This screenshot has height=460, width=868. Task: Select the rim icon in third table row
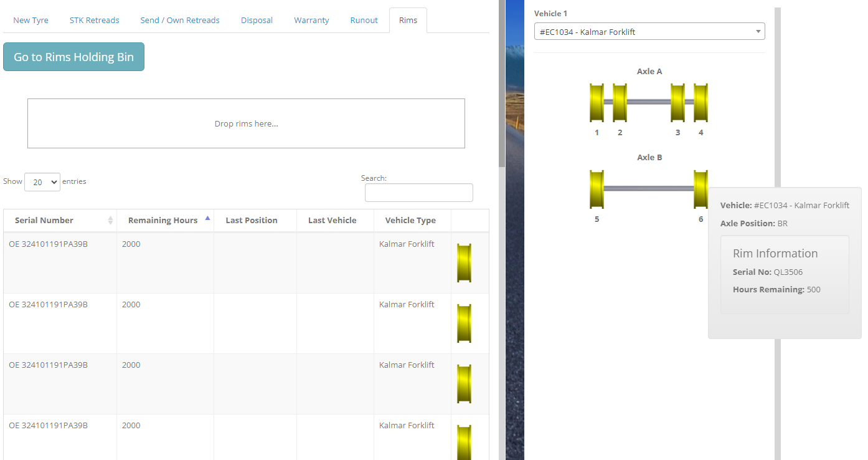[x=464, y=384]
